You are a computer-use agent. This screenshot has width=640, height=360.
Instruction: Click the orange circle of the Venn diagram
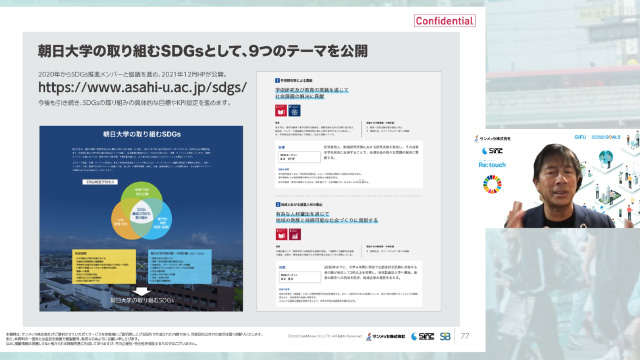click(x=122, y=220)
